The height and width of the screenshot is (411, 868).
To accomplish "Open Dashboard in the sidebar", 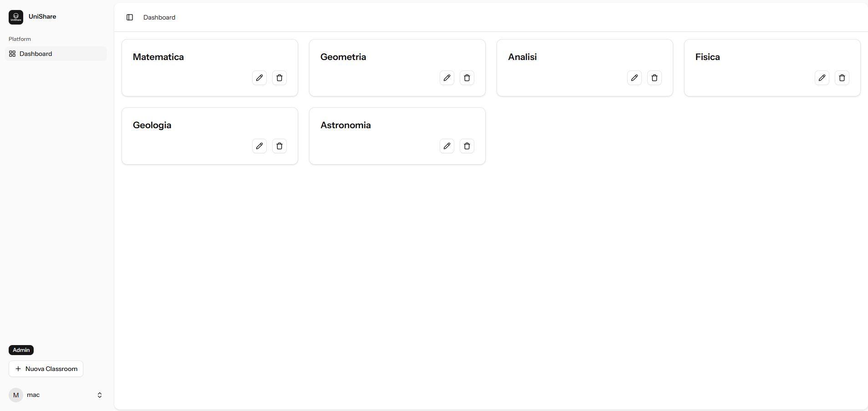I will [36, 54].
